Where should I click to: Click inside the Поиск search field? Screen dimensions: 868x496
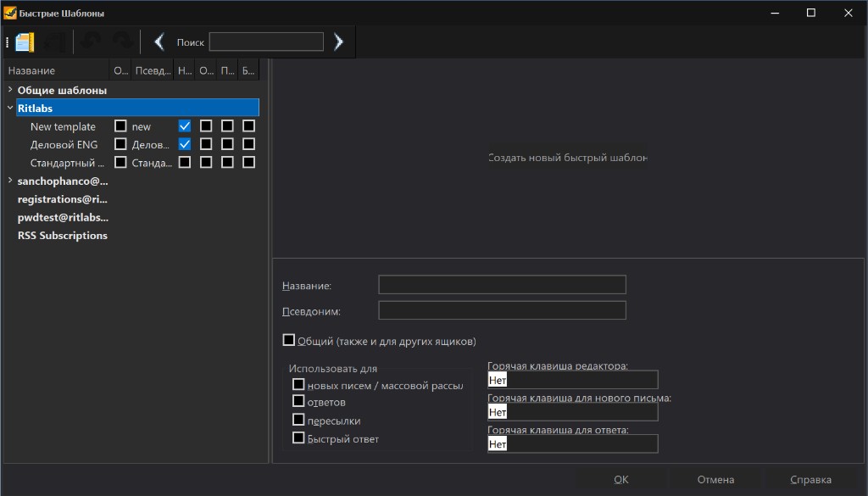tap(266, 42)
